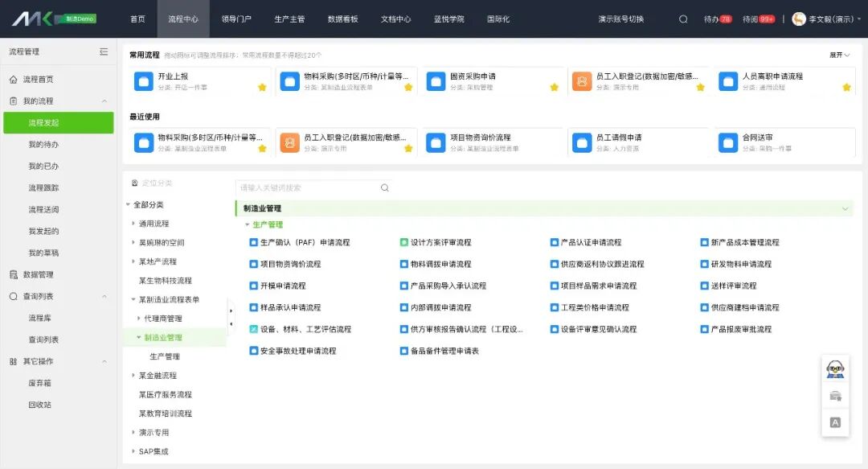Click the search magnifier icon in top bar
868x469 pixels.
pos(683,19)
